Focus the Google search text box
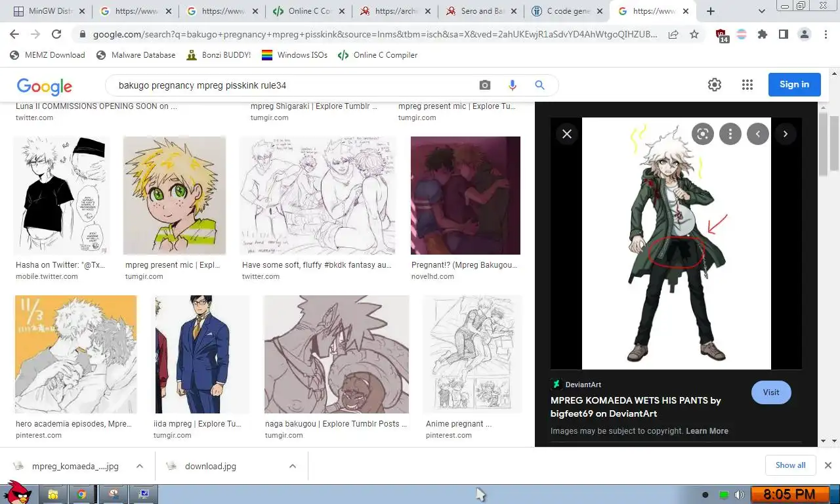 [x=292, y=85]
